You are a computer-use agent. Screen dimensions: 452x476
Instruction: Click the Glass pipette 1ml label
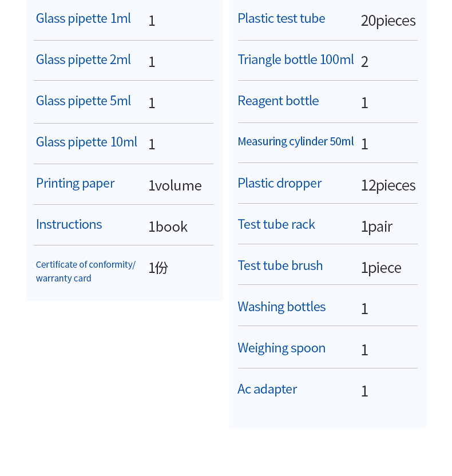tap(83, 18)
